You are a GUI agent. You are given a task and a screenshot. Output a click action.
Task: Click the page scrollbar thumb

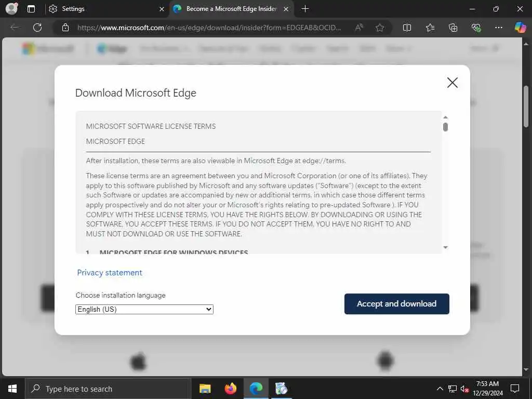(x=526, y=107)
